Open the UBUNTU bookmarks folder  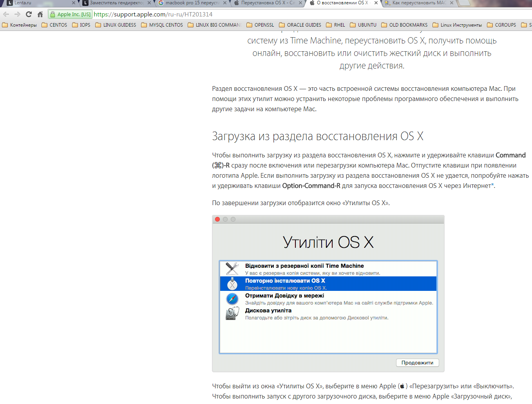(363, 25)
